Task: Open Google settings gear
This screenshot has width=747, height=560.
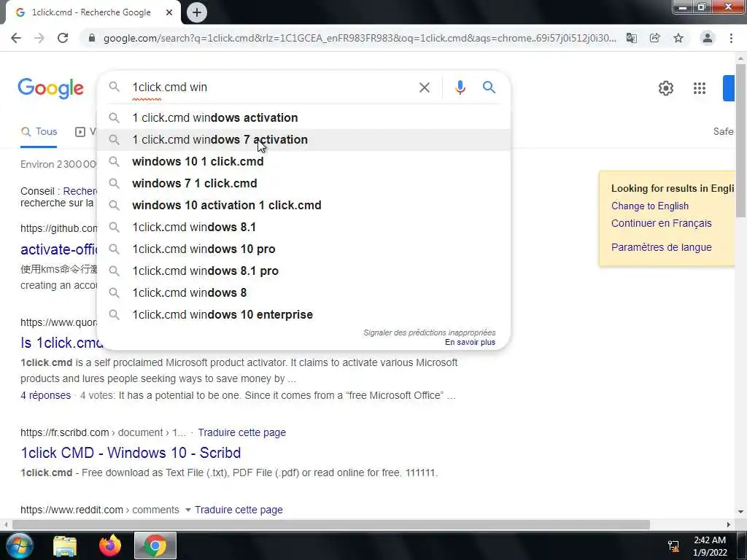Action: pyautogui.click(x=665, y=88)
